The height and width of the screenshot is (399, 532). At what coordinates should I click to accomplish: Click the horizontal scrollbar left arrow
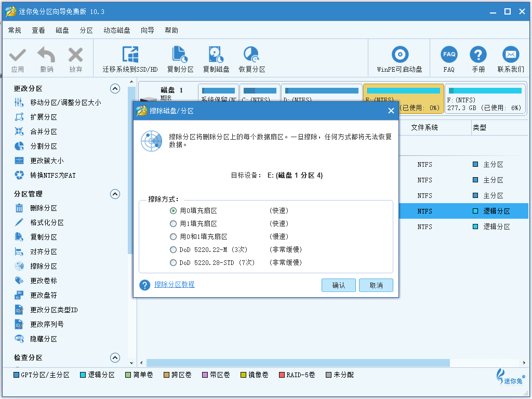pyautogui.click(x=141, y=363)
